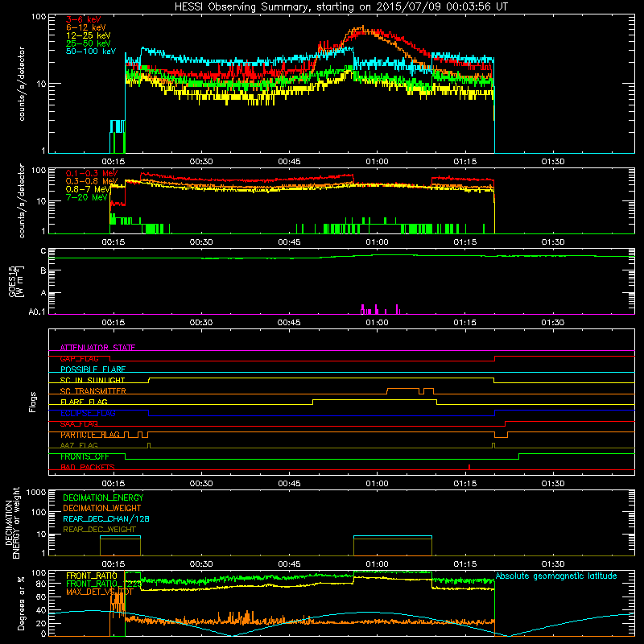Click the red BAD_PACKETS spike near 01:15
This screenshot has height=644, width=644.
[469, 467]
